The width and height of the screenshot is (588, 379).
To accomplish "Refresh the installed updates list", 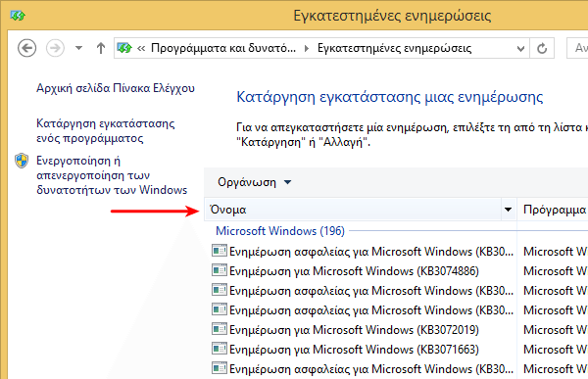I will point(542,48).
